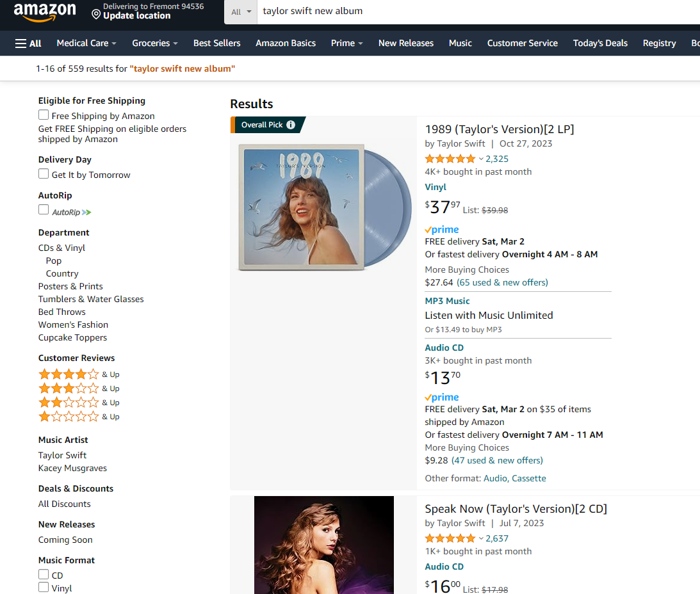Toggle the AutoRip checkbox
700x594 pixels.
point(44,210)
